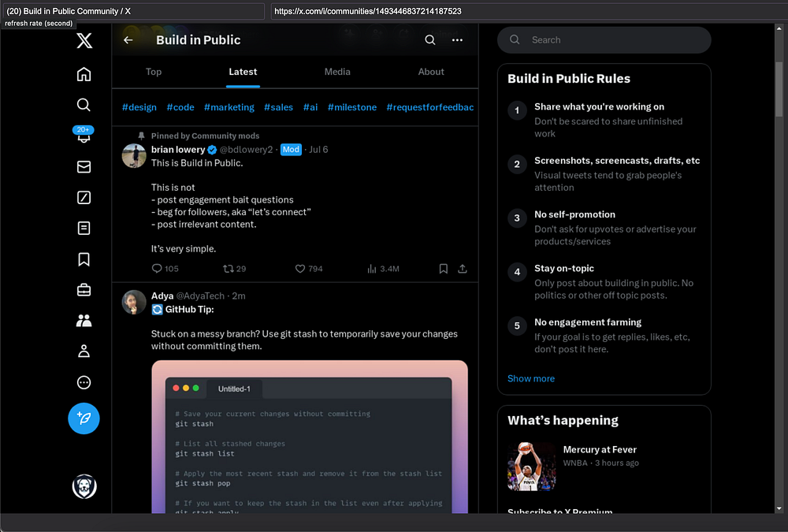The height and width of the screenshot is (532, 788).
Task: Open the Bookmarks icon in the sidebar
Action: [x=84, y=259]
